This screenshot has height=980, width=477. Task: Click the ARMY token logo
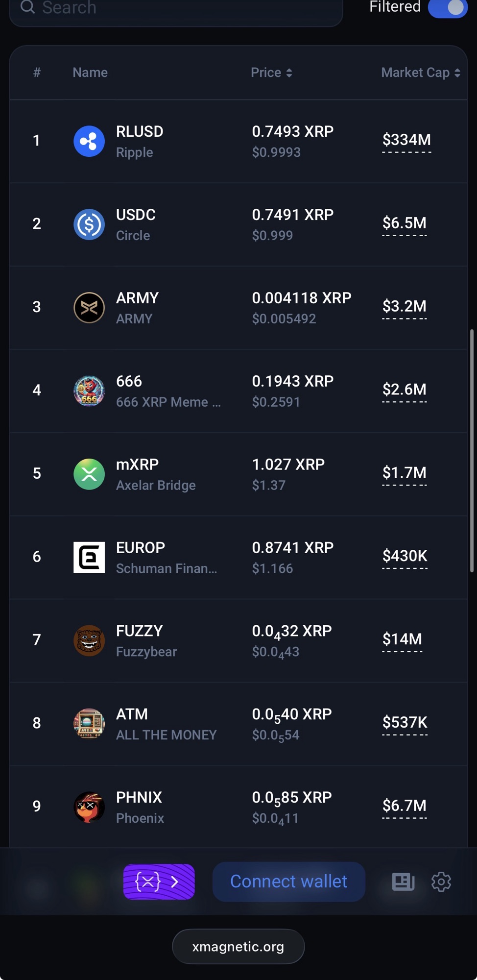89,308
